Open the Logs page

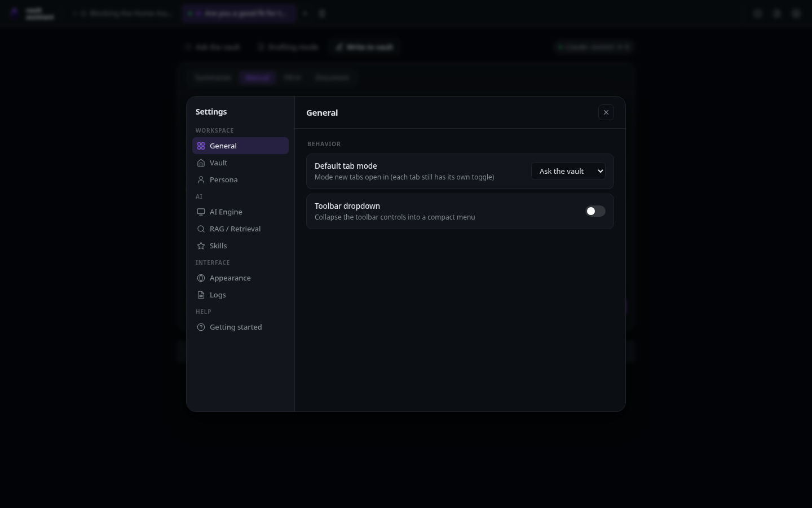[240, 295]
